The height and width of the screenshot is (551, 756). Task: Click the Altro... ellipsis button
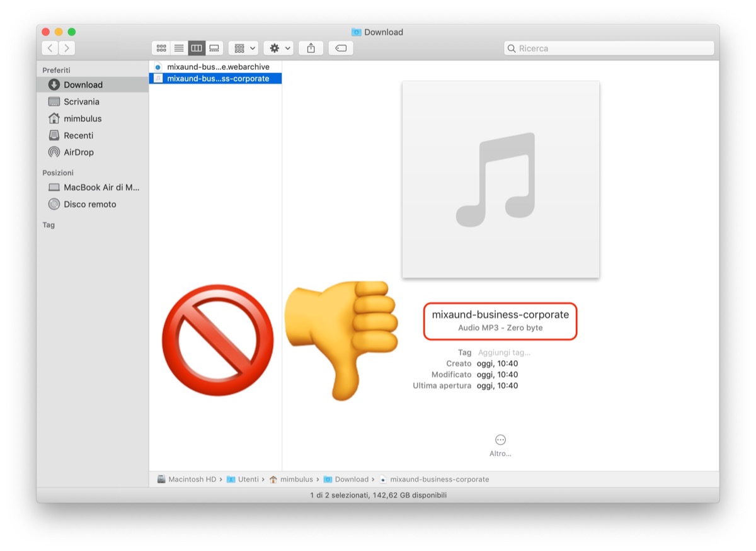tap(500, 440)
